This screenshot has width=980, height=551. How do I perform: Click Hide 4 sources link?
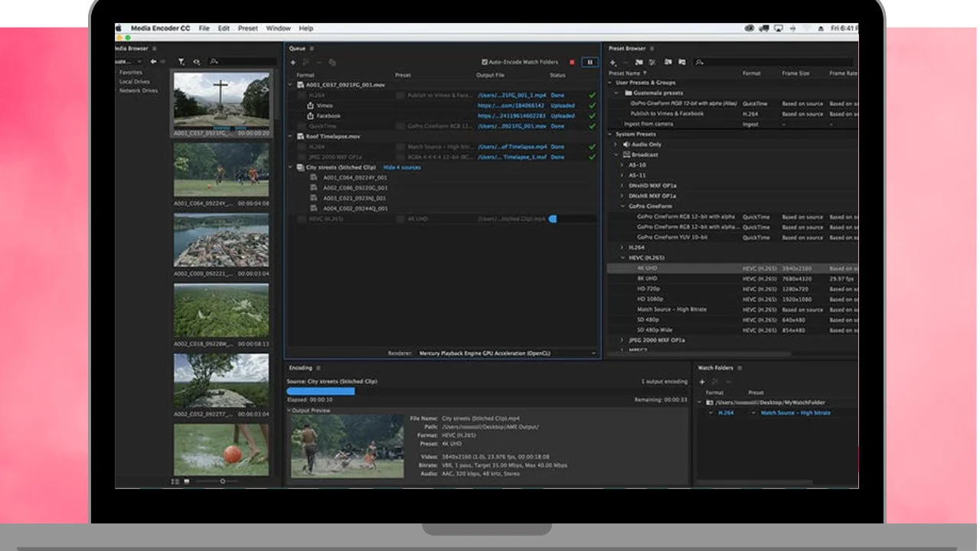[x=402, y=167]
